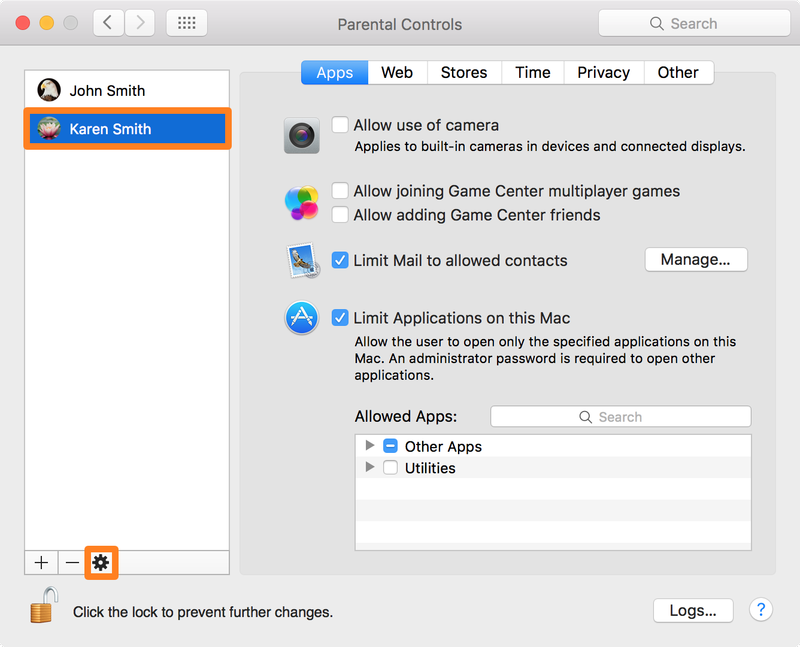Uncheck Limit Mail to allowed contacts

coord(340,260)
